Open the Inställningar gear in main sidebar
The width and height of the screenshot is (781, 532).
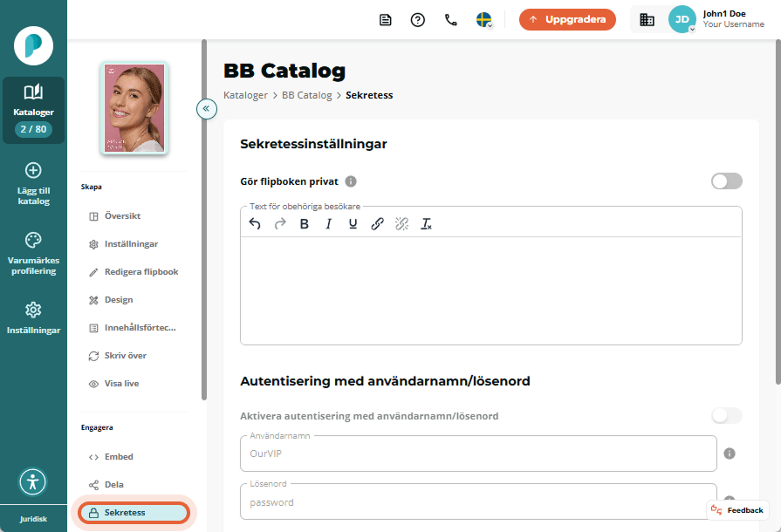(x=33, y=310)
